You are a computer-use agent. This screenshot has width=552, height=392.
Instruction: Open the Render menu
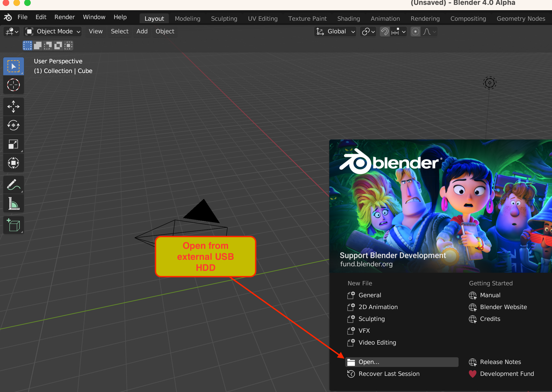pos(64,17)
